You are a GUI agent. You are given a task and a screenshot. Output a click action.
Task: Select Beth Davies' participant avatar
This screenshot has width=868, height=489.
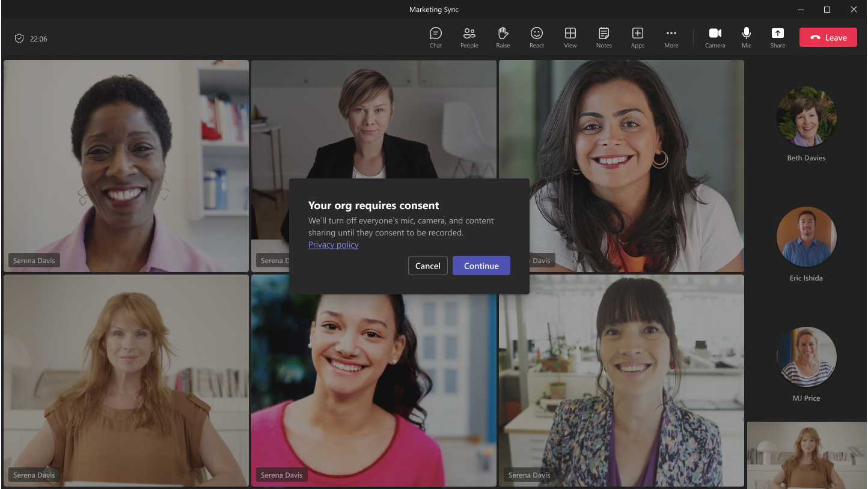pyautogui.click(x=806, y=117)
